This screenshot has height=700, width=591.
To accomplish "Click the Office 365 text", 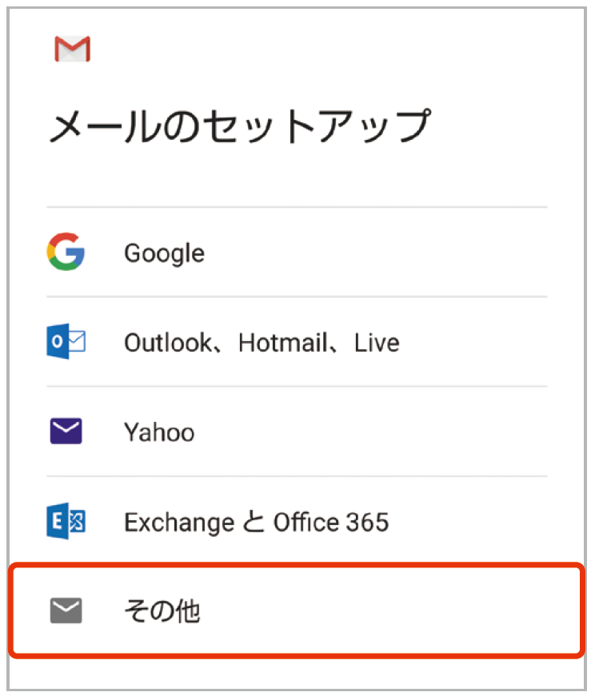I will [331, 522].
